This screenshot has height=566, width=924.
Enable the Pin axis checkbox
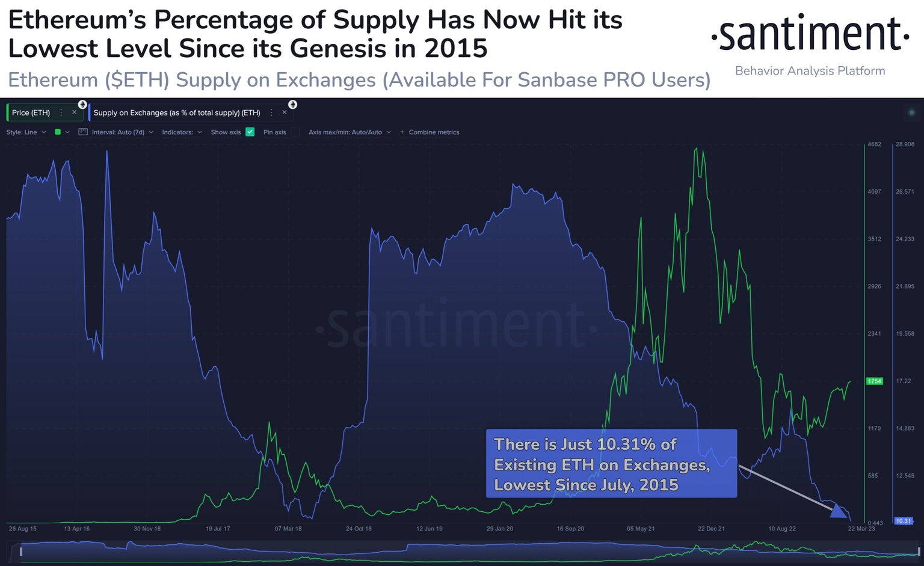295,132
